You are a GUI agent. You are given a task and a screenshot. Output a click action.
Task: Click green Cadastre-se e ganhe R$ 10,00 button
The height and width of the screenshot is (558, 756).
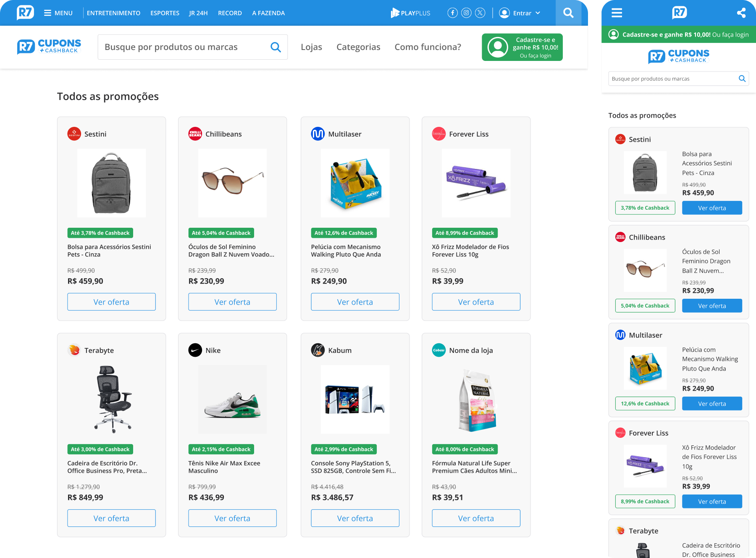point(522,47)
